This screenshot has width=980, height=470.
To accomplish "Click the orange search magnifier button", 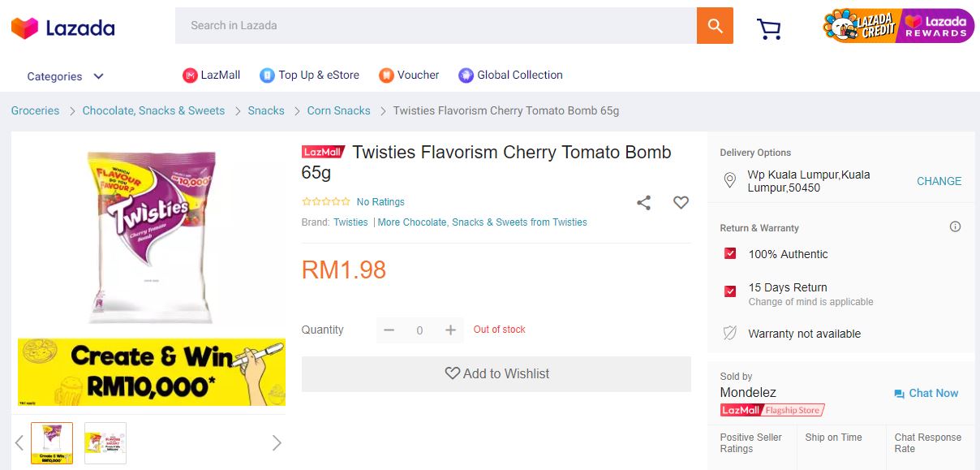I will 715,26.
